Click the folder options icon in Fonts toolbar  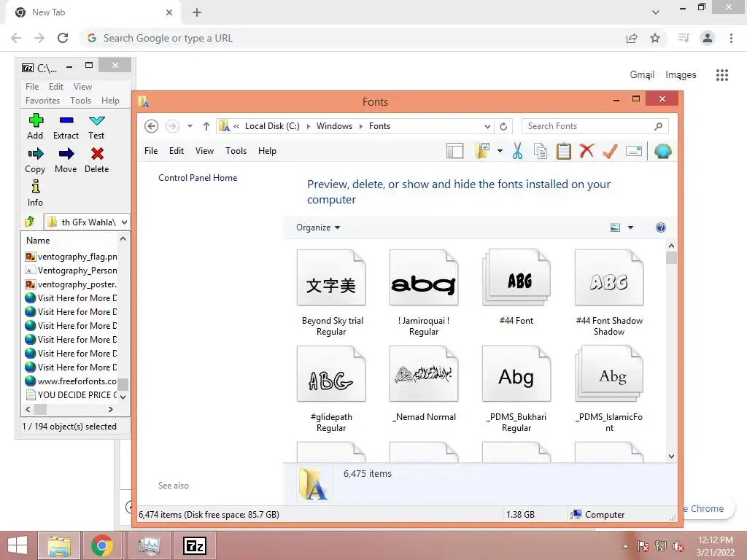pos(482,151)
